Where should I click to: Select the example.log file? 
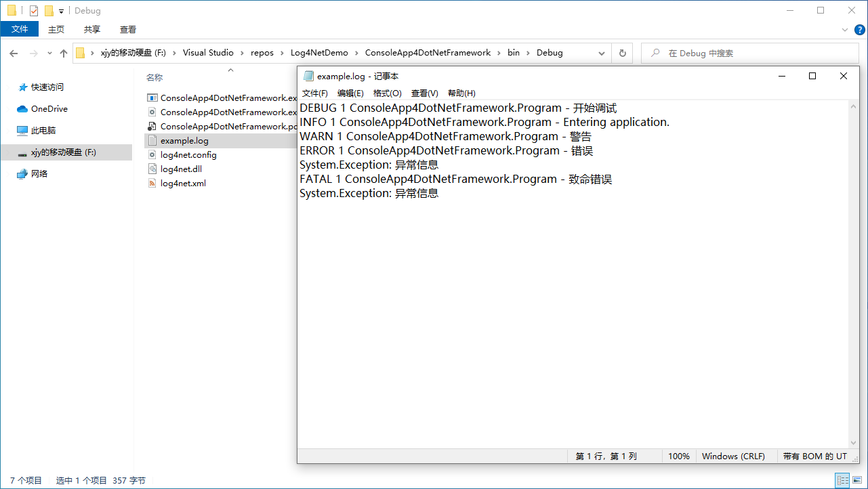pyautogui.click(x=184, y=141)
